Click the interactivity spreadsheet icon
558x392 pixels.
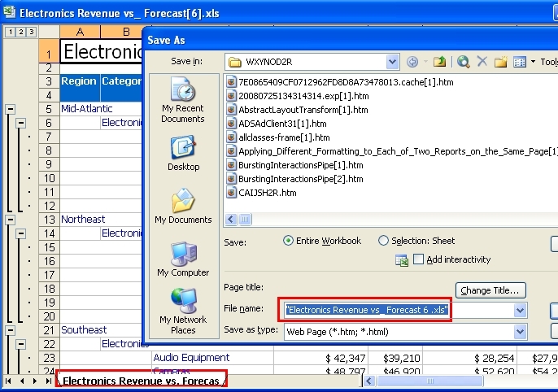402,260
